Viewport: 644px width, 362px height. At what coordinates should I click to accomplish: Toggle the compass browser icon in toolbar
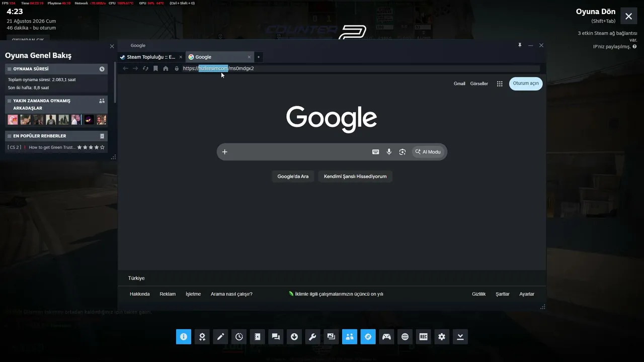(368, 337)
